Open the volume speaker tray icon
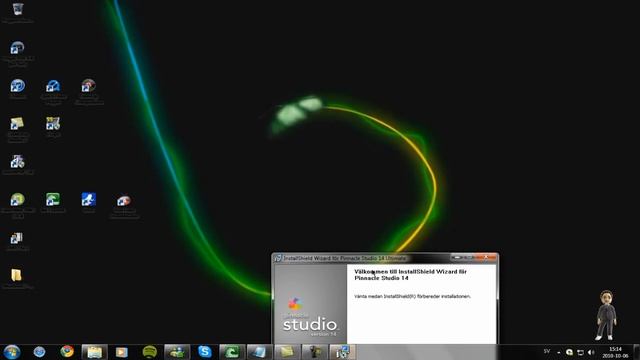The width and height of the screenshot is (640, 360). pos(591,352)
